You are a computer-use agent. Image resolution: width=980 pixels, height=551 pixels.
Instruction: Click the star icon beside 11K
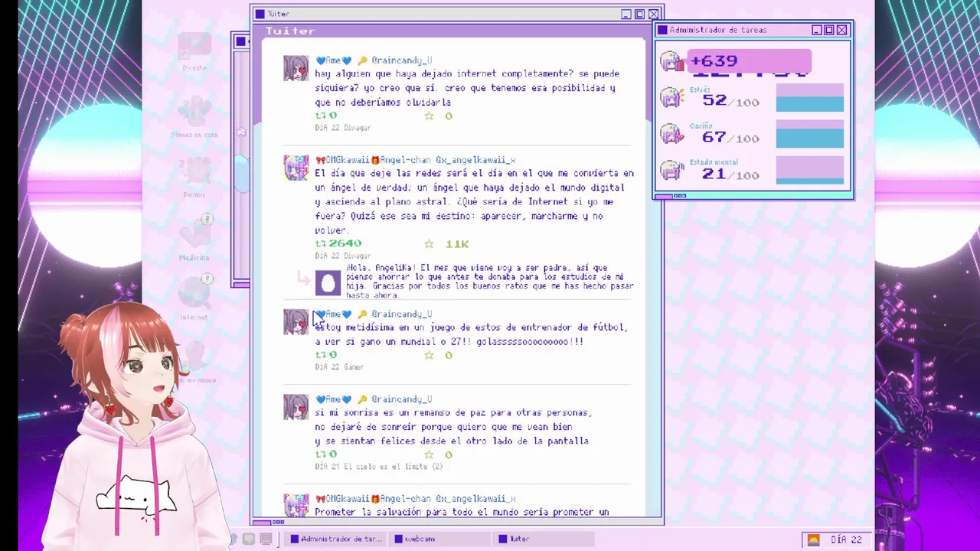[x=429, y=243]
